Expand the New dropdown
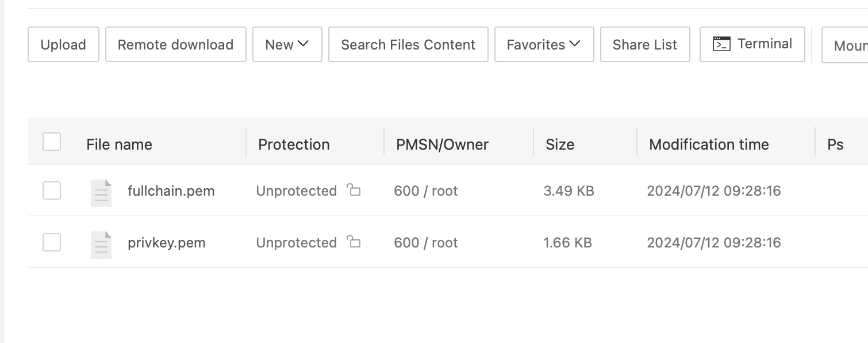The image size is (868, 343). [x=287, y=45]
